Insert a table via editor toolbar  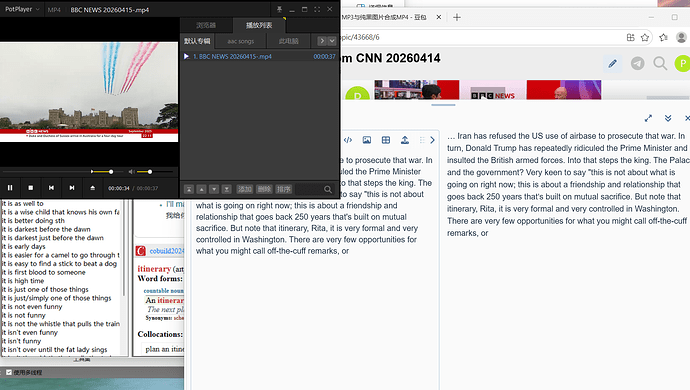click(x=386, y=140)
